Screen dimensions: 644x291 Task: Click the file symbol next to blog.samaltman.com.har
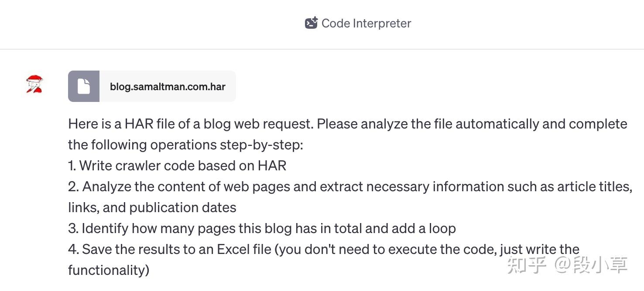pyautogui.click(x=84, y=86)
